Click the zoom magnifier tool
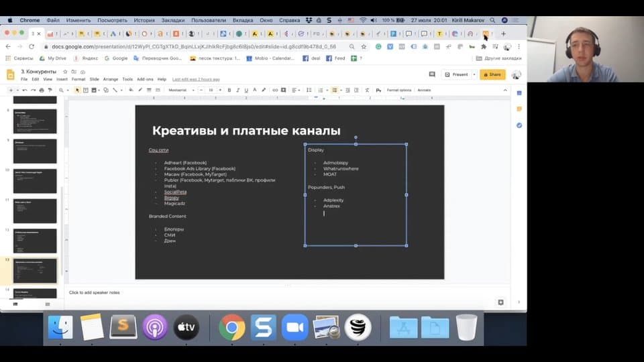The height and width of the screenshot is (362, 644). click(61, 90)
